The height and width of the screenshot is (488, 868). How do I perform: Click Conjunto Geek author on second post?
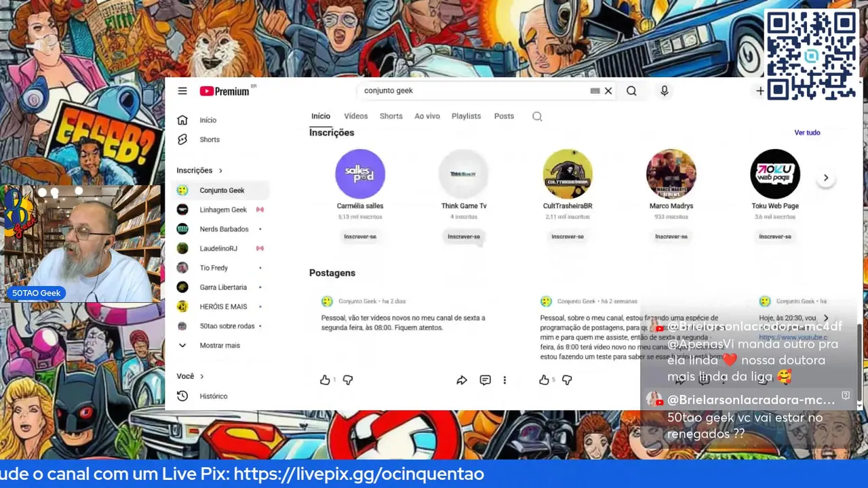(x=576, y=302)
